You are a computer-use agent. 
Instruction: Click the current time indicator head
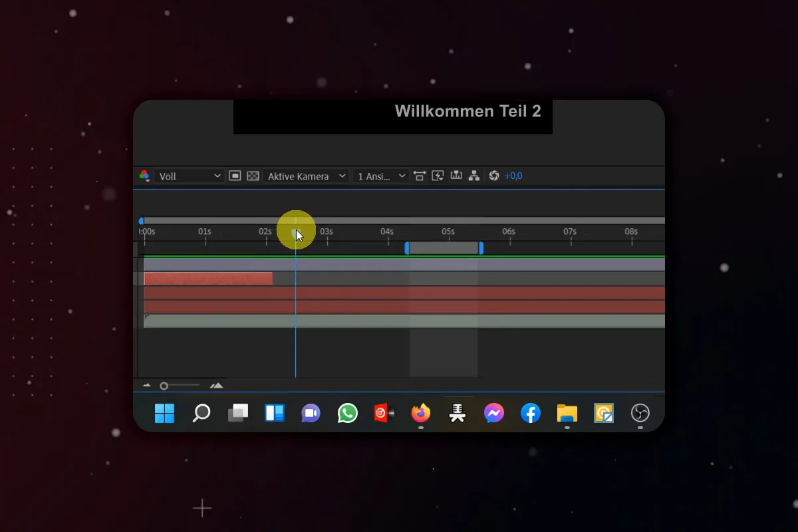(x=296, y=233)
